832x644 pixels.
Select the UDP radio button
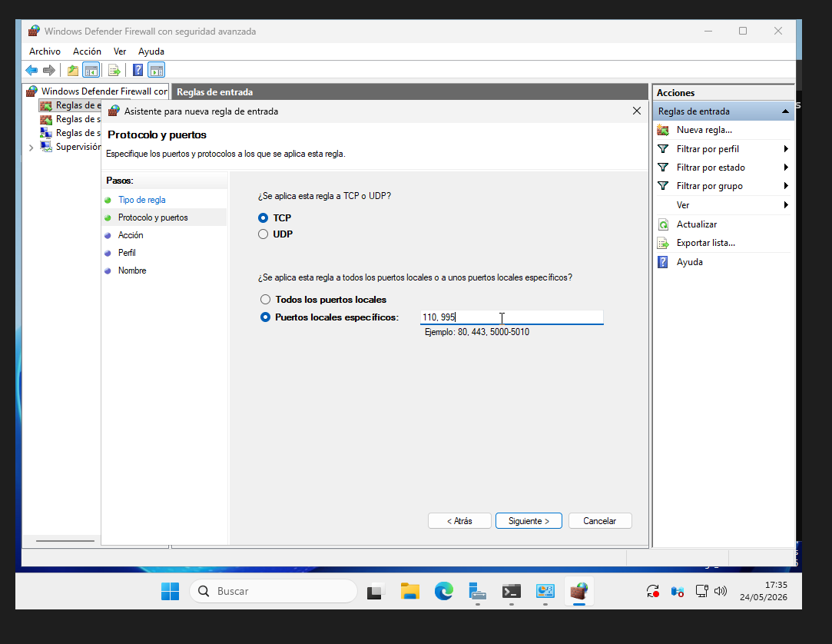click(264, 234)
